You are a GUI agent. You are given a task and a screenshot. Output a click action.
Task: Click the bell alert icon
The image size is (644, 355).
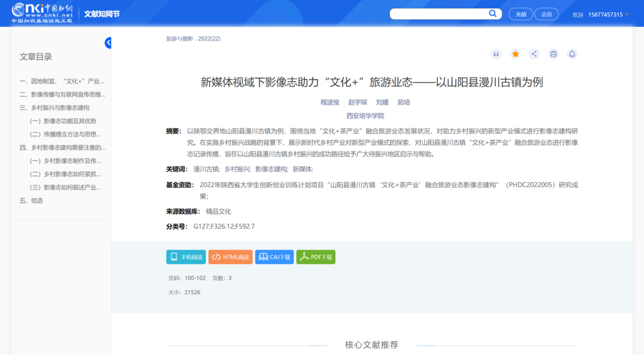click(572, 54)
